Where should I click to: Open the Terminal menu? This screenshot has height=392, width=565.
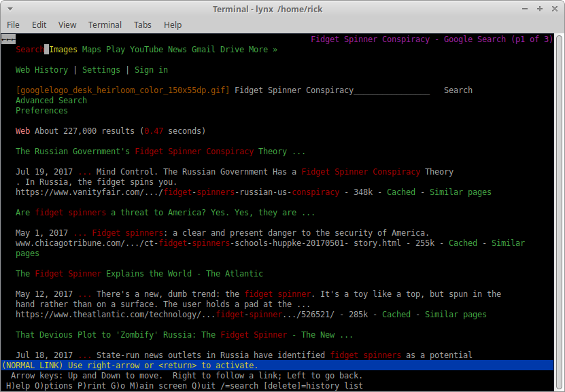tap(105, 24)
